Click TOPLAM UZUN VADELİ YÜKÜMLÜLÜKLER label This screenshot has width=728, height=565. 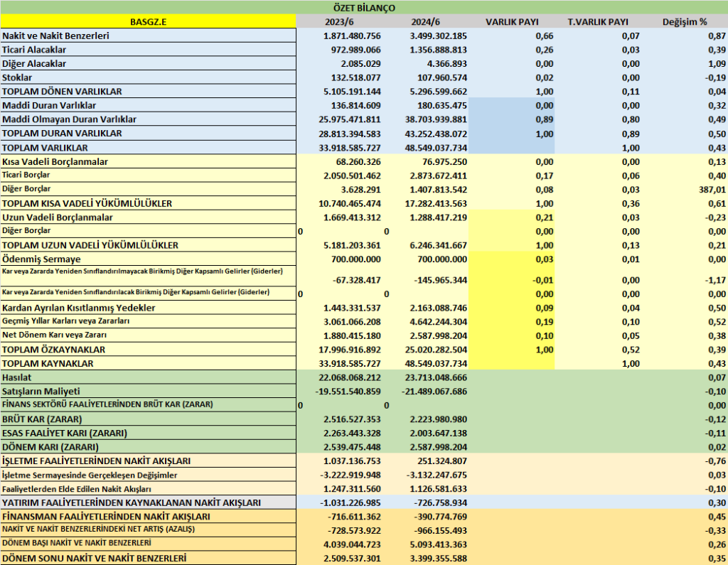[90, 245]
